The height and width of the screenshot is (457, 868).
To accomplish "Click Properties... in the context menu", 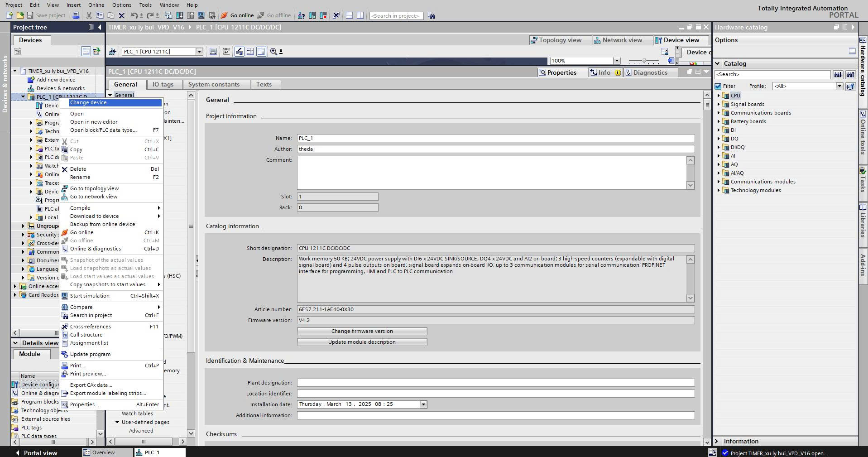I will (x=111, y=404).
